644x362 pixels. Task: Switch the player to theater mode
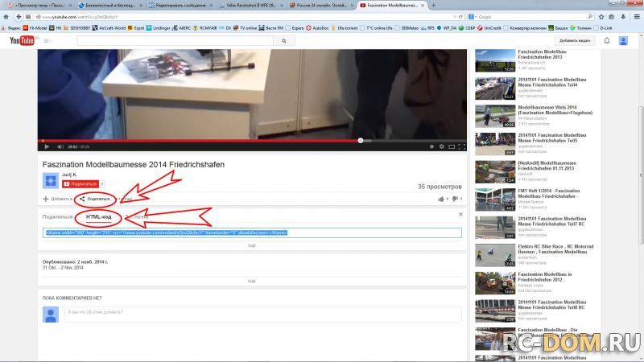[452, 146]
